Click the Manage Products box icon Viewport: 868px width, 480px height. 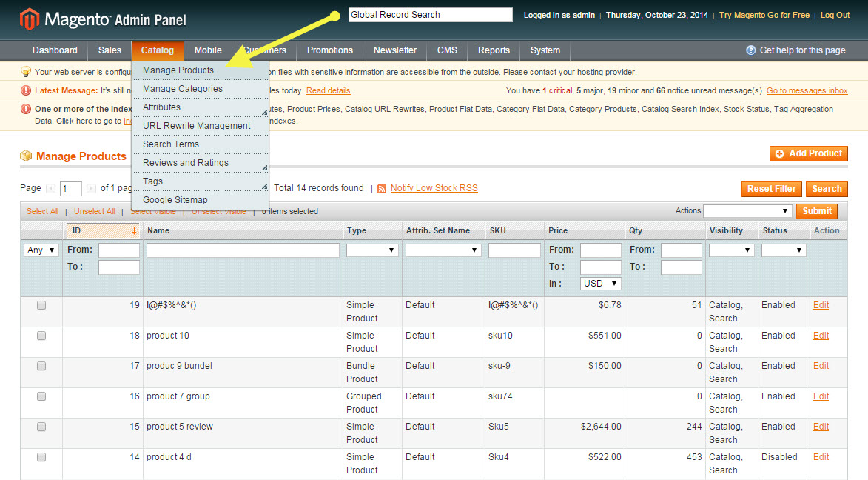coord(26,156)
